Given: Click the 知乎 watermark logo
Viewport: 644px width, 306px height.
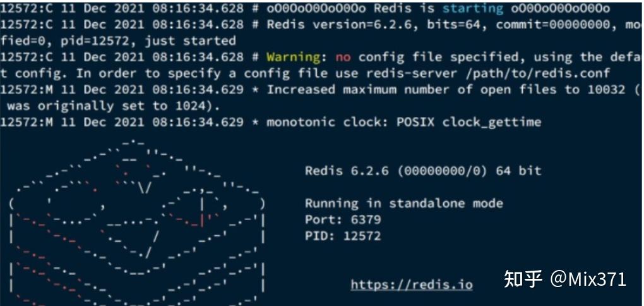Looking at the screenshot, I should pyautogui.click(x=523, y=279).
